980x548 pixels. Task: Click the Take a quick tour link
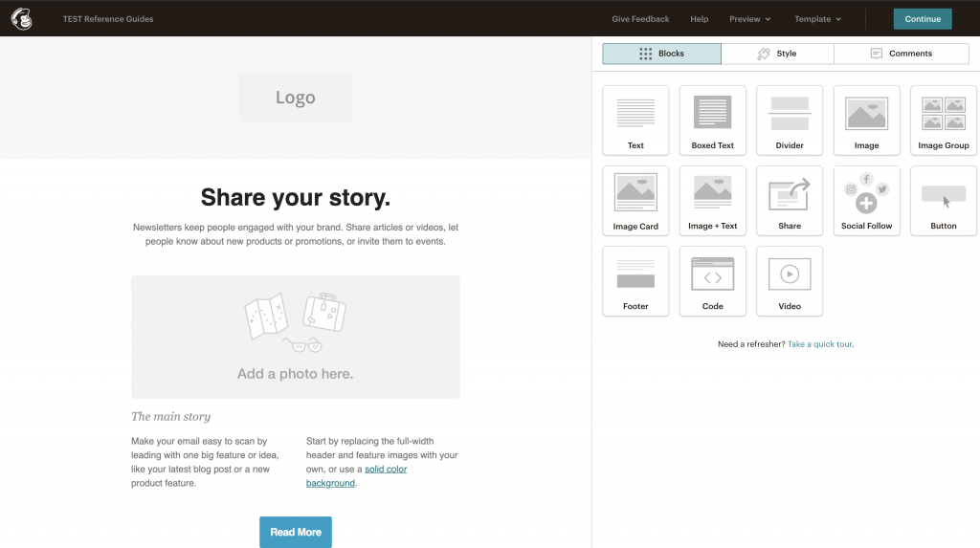click(x=819, y=344)
